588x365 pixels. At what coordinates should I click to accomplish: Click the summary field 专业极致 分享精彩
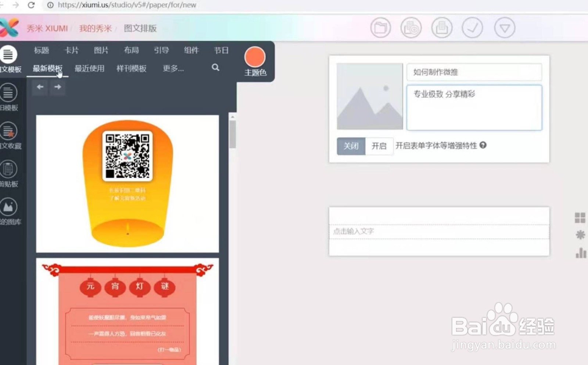474,108
